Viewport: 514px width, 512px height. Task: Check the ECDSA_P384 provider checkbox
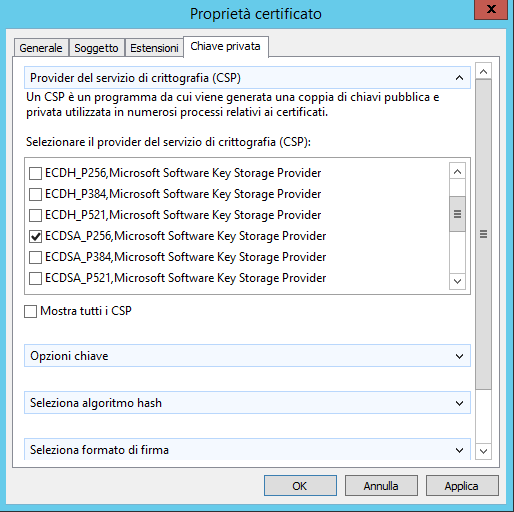(35, 257)
